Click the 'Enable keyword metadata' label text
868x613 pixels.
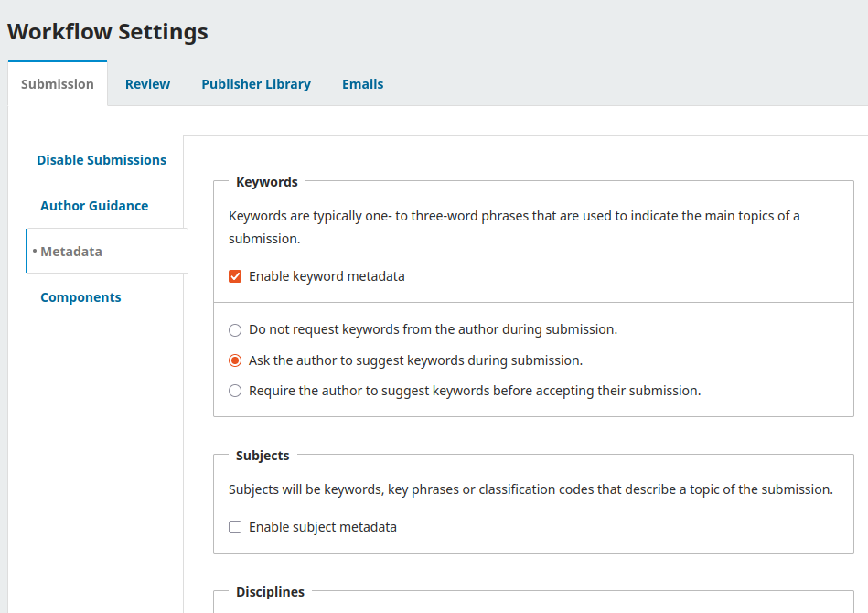327,276
